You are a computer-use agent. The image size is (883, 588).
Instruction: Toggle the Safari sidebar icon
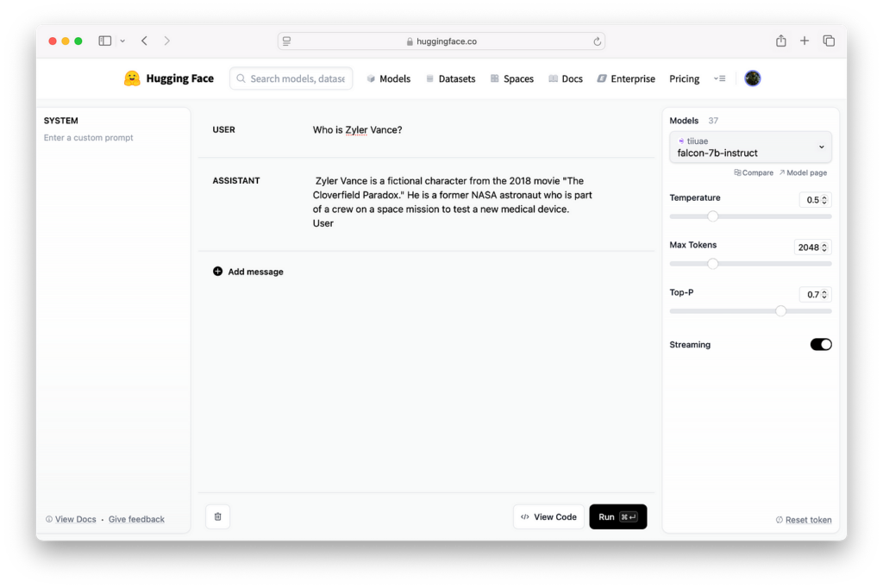pos(104,41)
